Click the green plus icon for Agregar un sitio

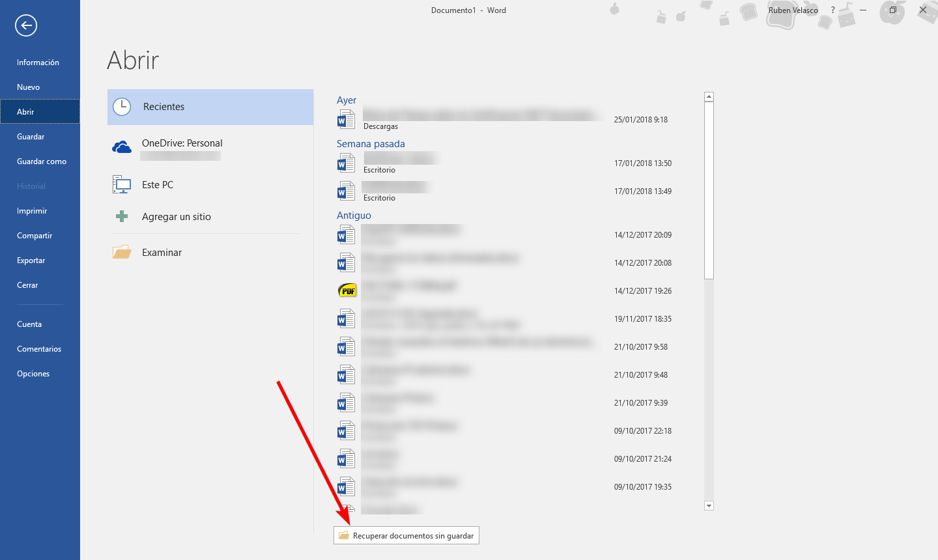tap(122, 216)
